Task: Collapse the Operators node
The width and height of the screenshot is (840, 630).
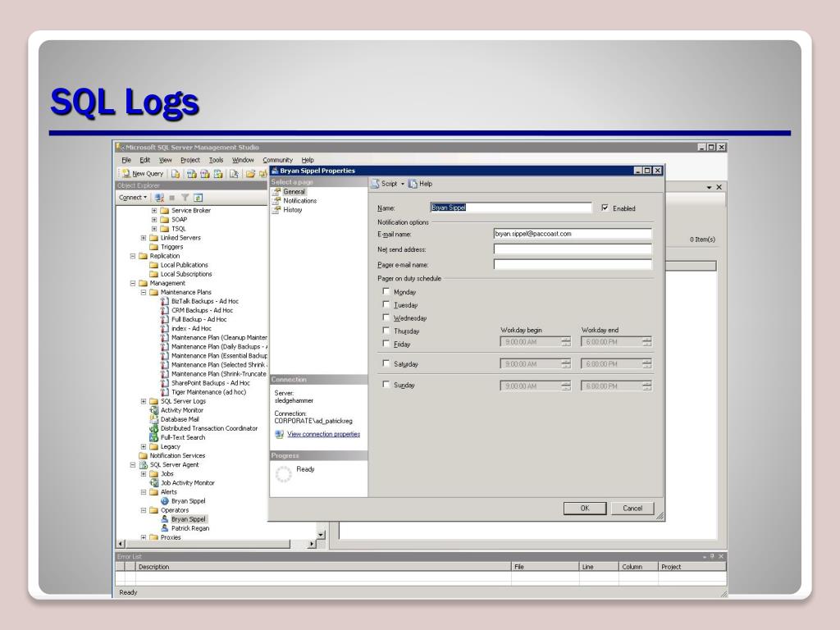Action: (144, 510)
